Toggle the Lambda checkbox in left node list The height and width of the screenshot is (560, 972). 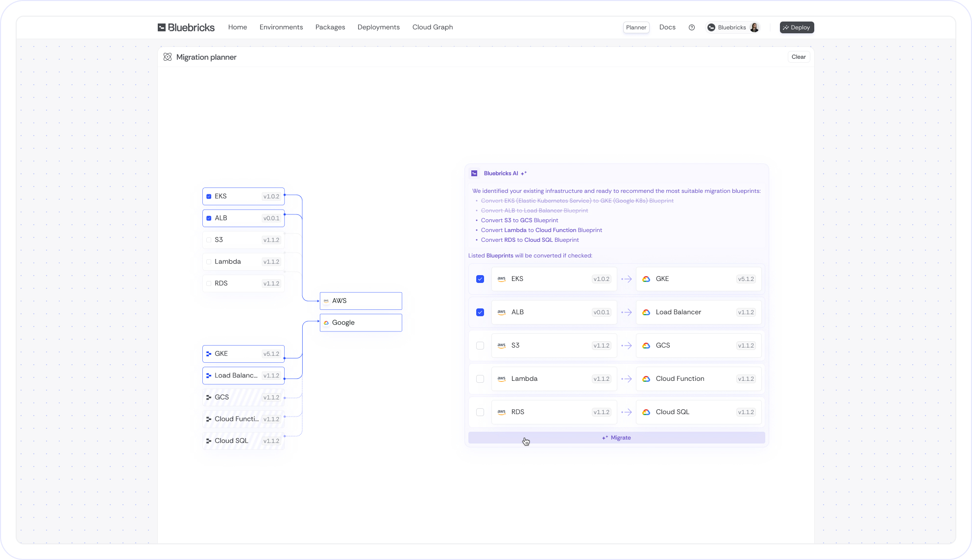pos(209,262)
